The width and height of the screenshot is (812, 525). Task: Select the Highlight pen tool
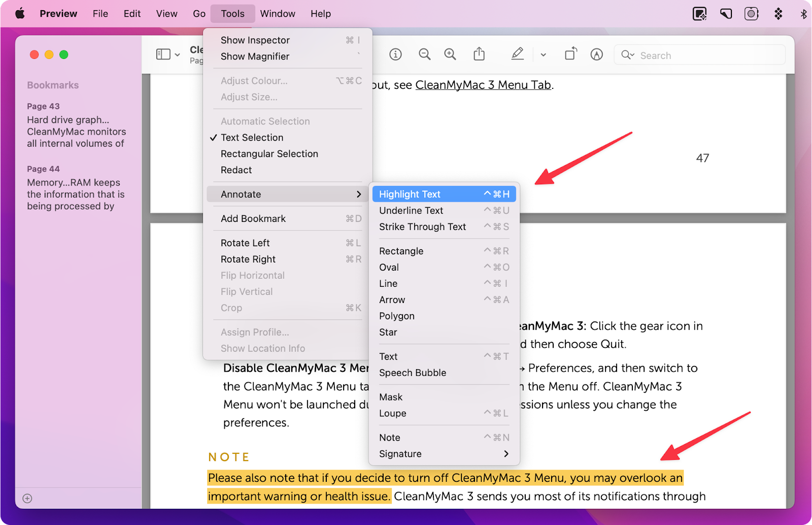pyautogui.click(x=517, y=54)
